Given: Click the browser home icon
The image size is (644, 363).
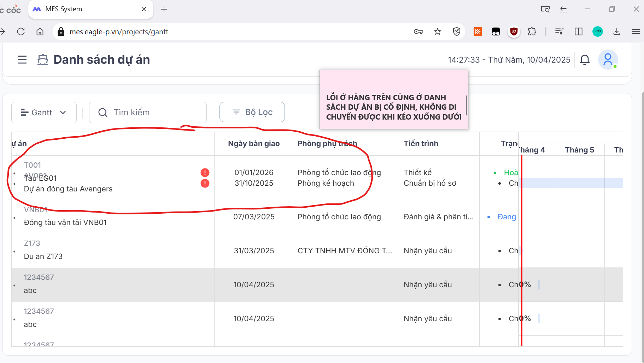Looking at the screenshot, I should (40, 32).
